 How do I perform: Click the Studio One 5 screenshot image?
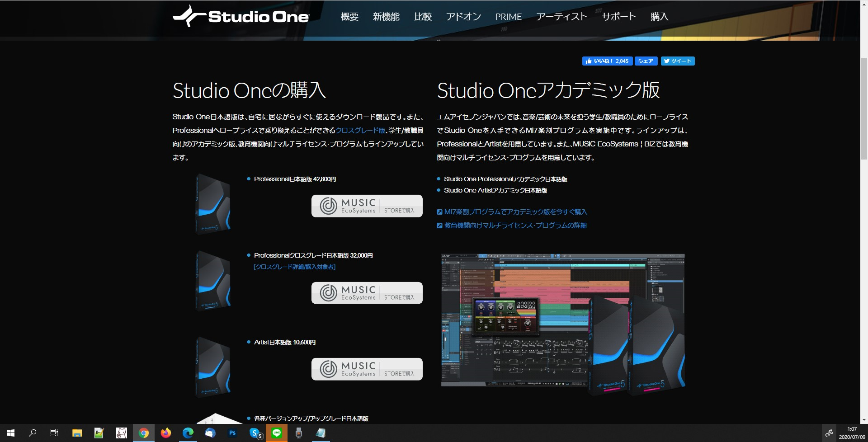(563, 324)
